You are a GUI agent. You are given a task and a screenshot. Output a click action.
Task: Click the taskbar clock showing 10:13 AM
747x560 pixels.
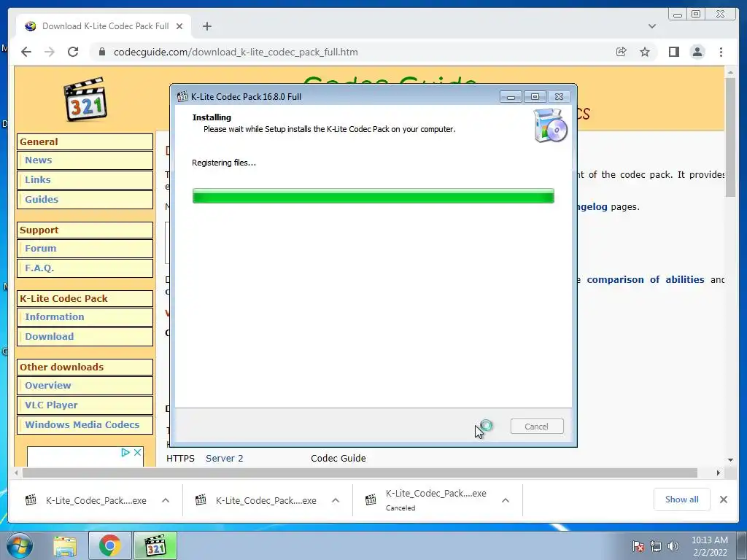710,546
